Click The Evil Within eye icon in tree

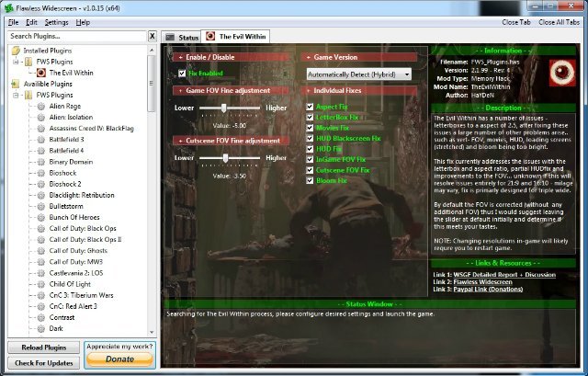(x=41, y=73)
